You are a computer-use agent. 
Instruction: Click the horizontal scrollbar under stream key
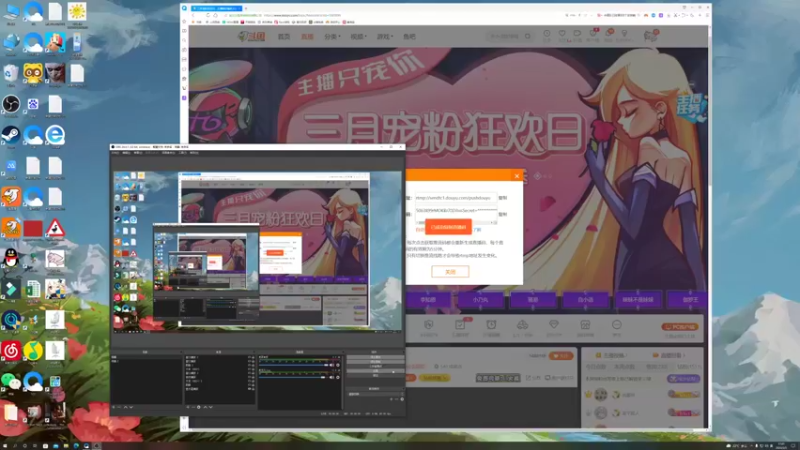click(x=456, y=222)
